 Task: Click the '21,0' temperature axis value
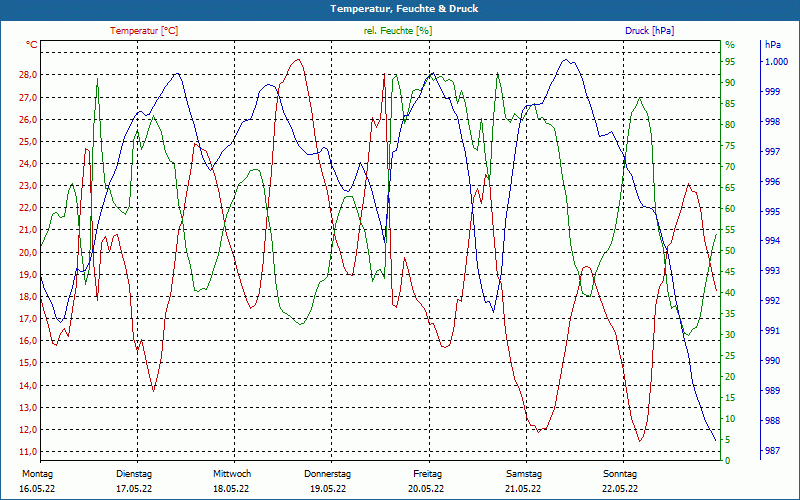[x=28, y=230]
